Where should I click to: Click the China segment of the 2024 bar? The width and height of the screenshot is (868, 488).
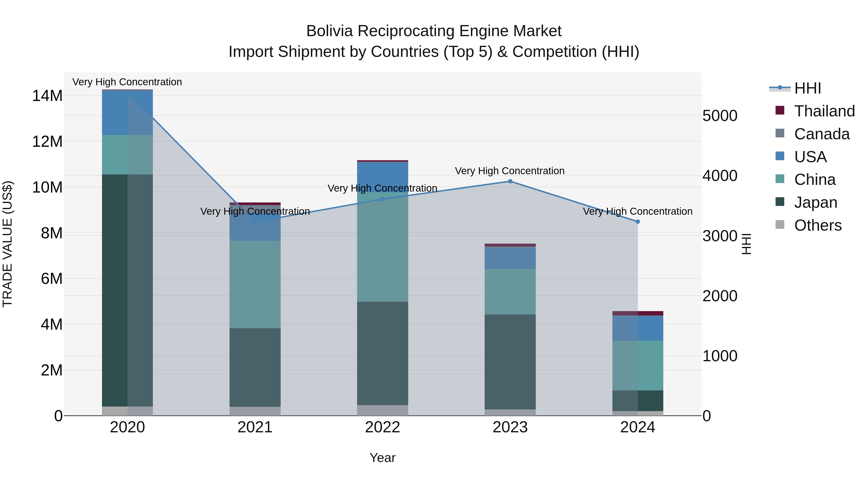pos(637,366)
